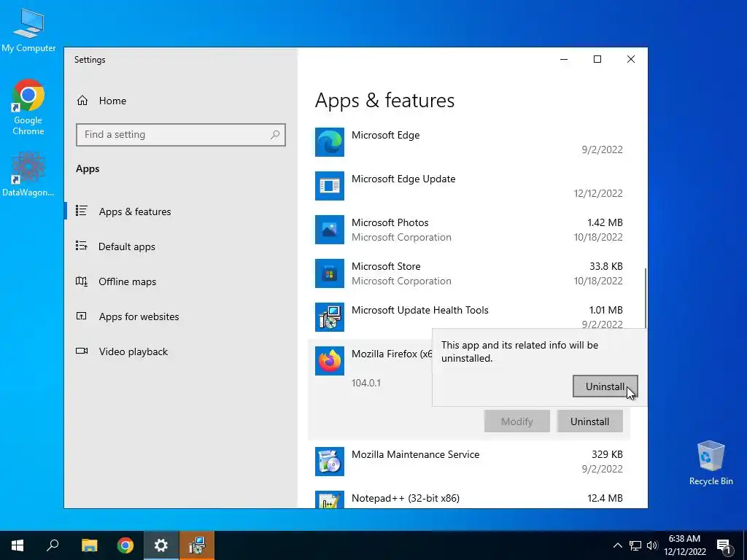
Task: Open Chrome from the taskbar
Action: [125, 545]
